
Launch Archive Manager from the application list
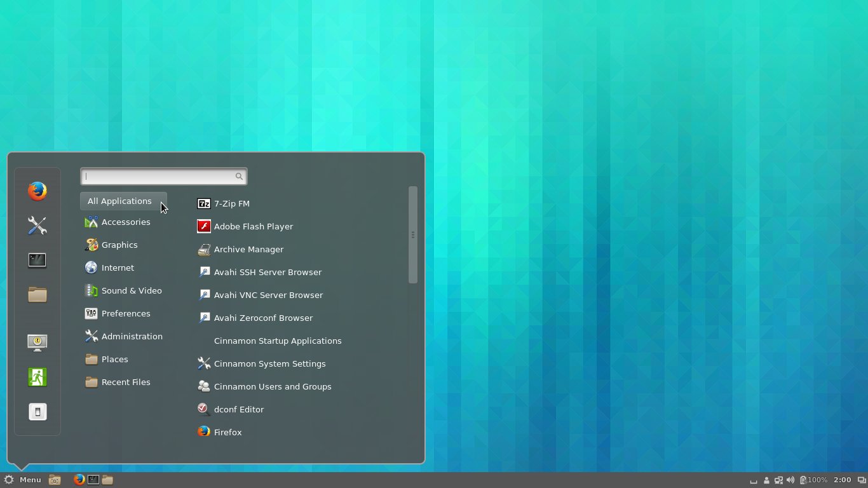(248, 249)
